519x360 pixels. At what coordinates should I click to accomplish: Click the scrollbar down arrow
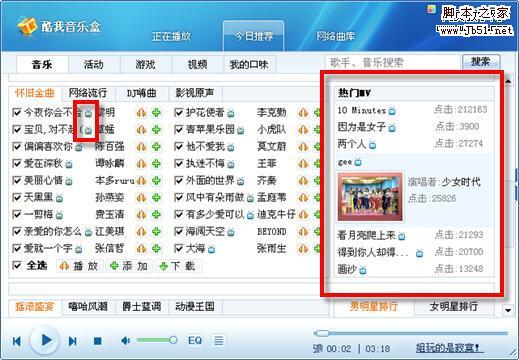[x=508, y=310]
